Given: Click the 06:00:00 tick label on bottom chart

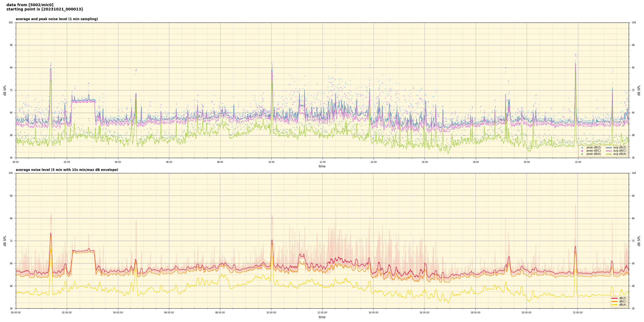Looking at the screenshot, I should point(169,313).
